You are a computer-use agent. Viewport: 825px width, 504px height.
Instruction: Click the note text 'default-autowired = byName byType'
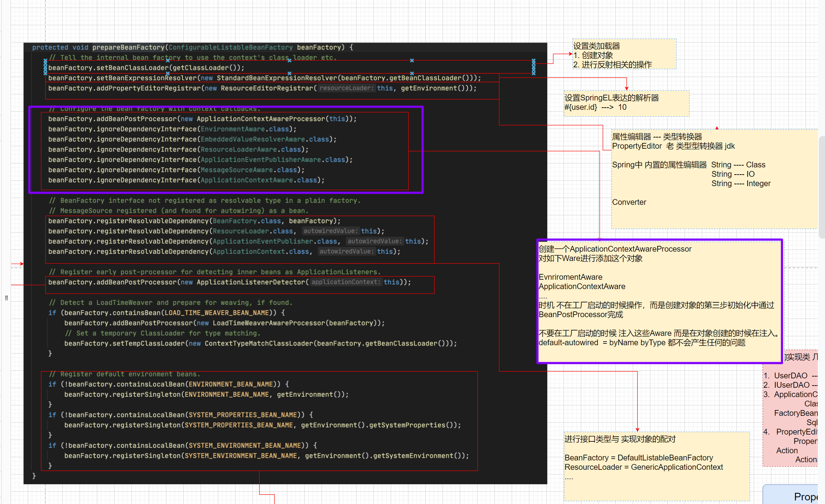click(x=602, y=343)
